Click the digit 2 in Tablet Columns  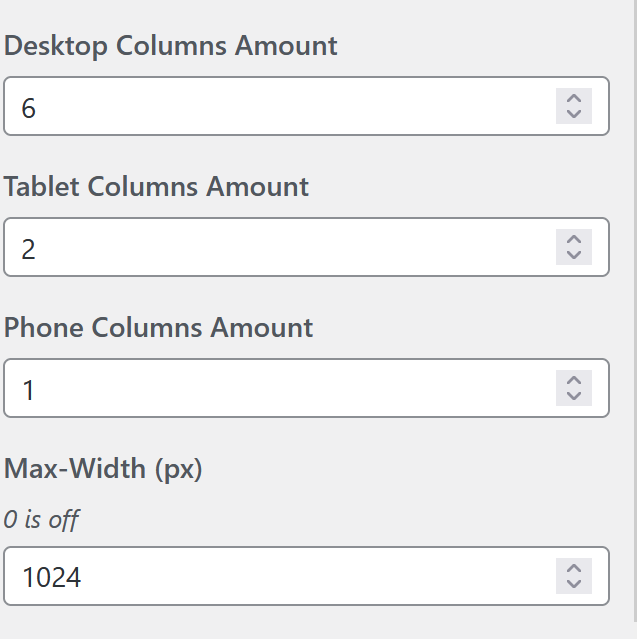pos(28,248)
